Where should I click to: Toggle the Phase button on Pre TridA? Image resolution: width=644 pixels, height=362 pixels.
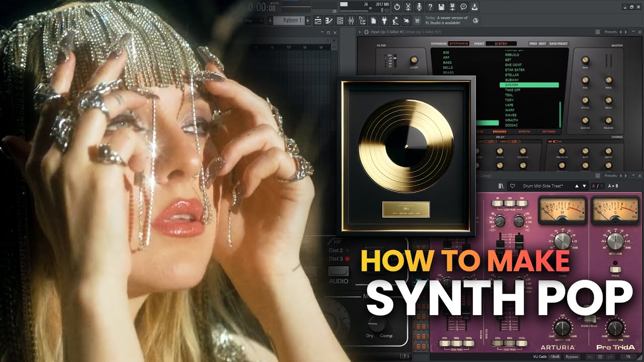click(615, 269)
